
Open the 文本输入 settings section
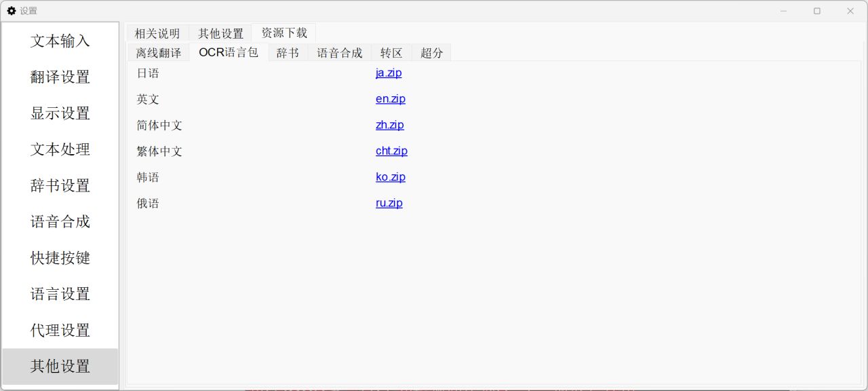pos(60,41)
